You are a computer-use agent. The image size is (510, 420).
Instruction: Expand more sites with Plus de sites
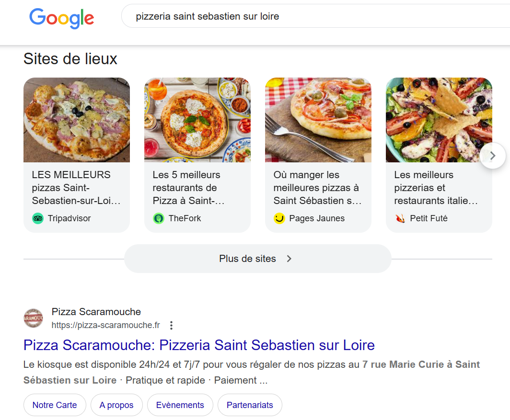click(257, 258)
